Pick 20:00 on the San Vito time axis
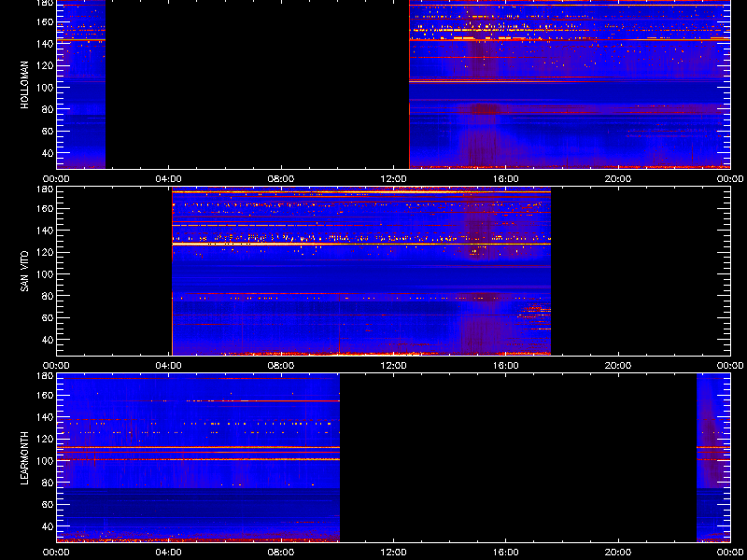Screen dimensions: 747x560 point(618,366)
